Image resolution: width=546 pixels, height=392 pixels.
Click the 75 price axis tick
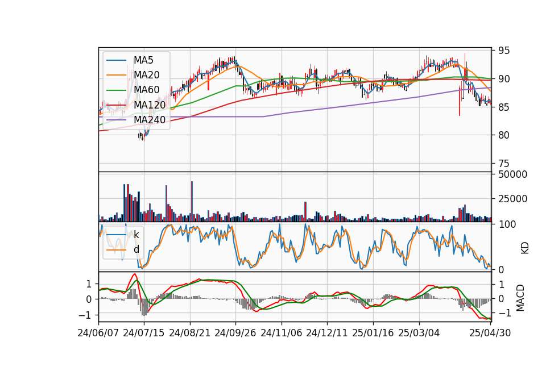point(504,164)
